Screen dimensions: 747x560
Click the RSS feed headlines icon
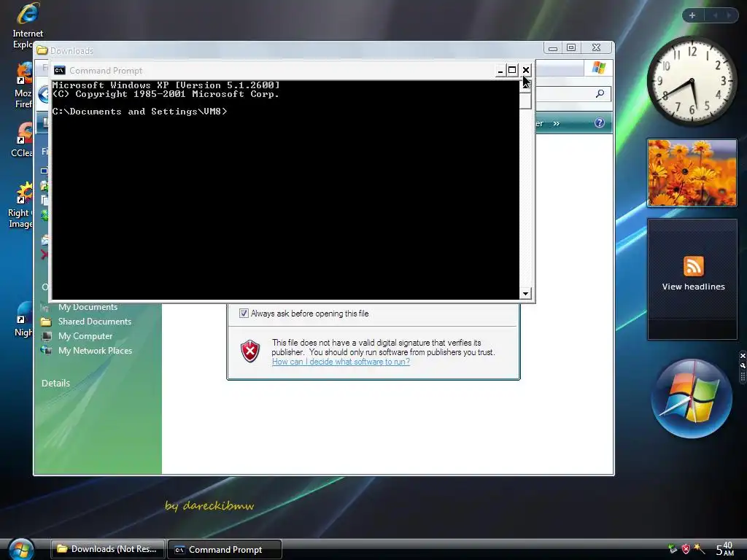point(693,265)
